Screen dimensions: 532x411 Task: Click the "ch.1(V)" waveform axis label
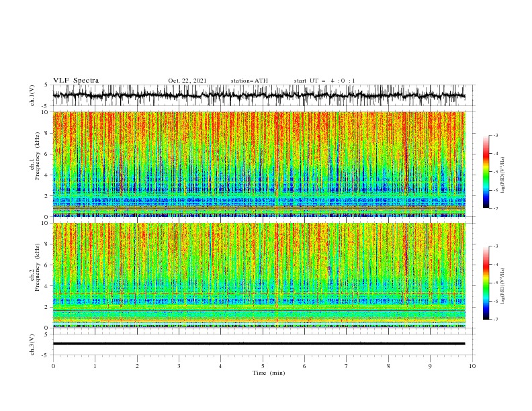point(32,95)
